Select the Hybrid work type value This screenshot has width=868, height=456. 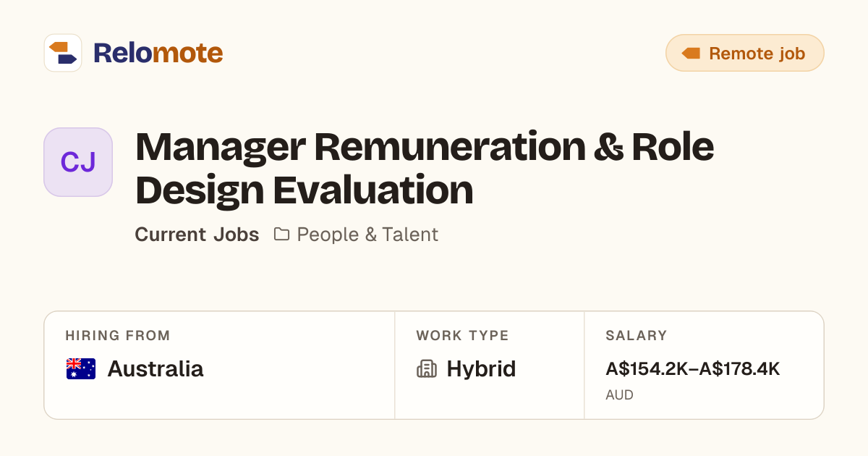point(481,369)
